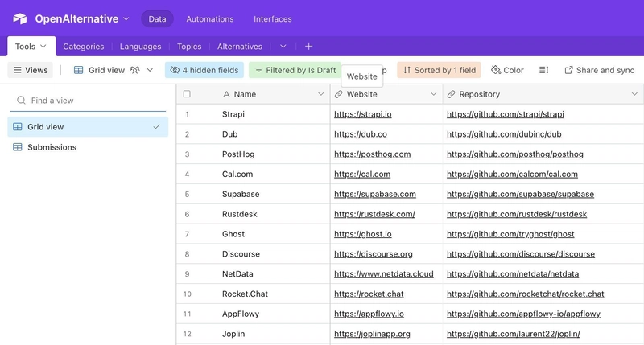
Task: Open 4 hidden fields visibility menu
Action: pos(204,70)
